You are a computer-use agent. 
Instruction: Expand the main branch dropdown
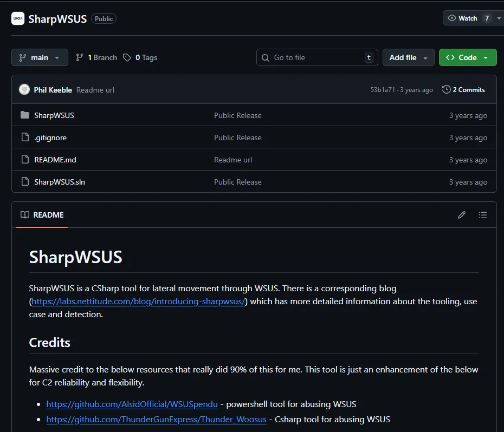40,57
